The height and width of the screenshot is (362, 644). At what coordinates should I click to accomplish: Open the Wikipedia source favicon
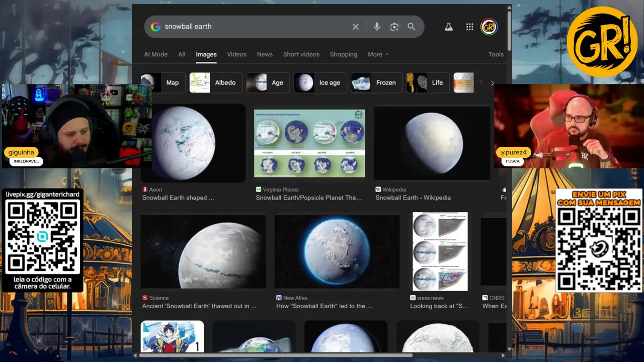click(378, 190)
